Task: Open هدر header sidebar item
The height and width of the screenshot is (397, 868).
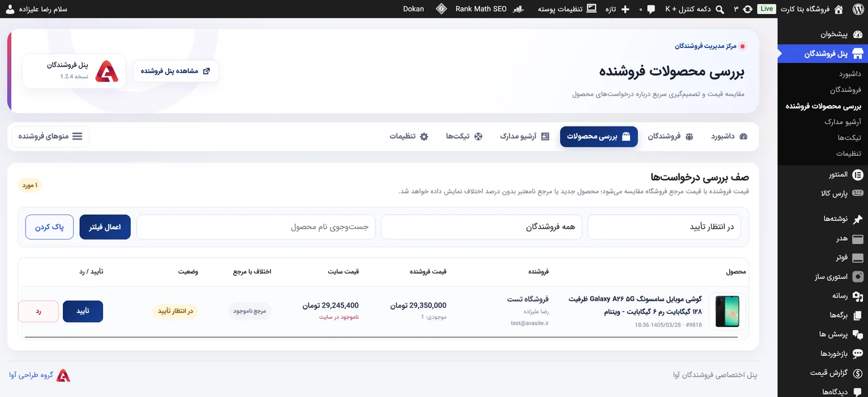Action: 823,238
